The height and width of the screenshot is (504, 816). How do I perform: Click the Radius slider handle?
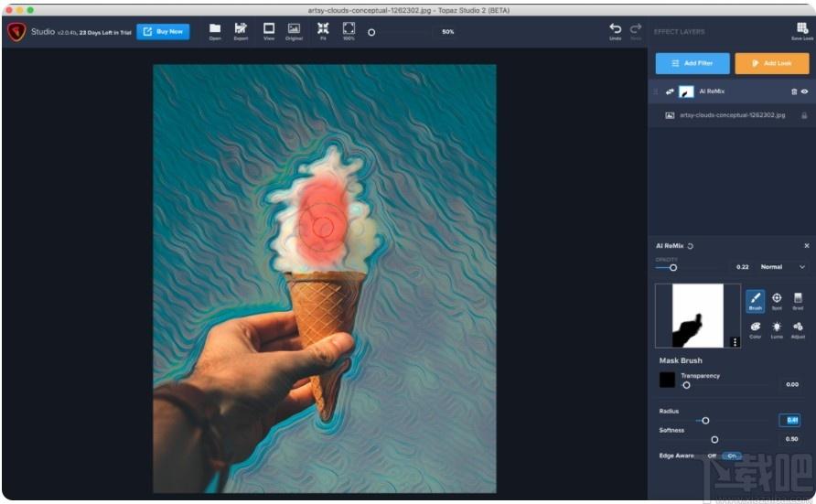705,420
